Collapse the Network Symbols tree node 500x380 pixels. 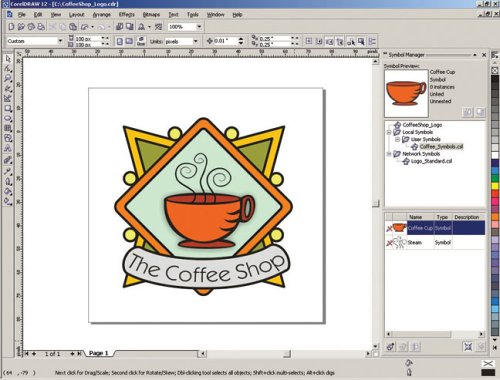pos(389,154)
